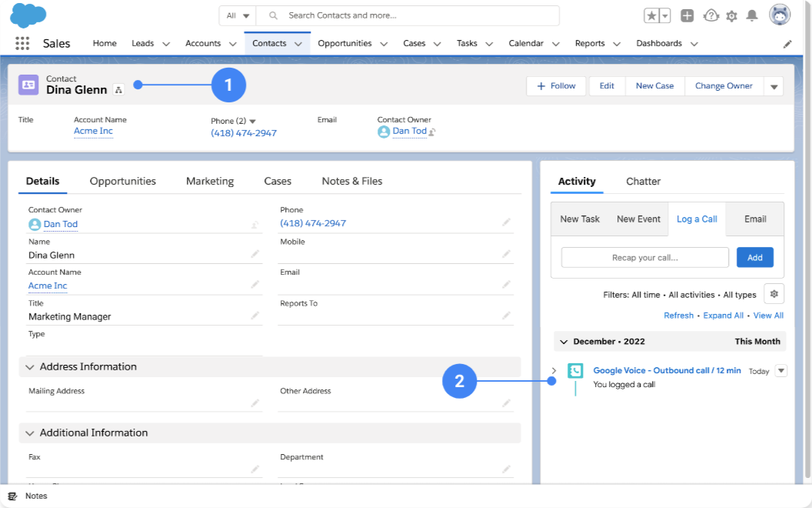This screenshot has width=812, height=508.
Task: Click the New Case button
Action: coord(654,86)
